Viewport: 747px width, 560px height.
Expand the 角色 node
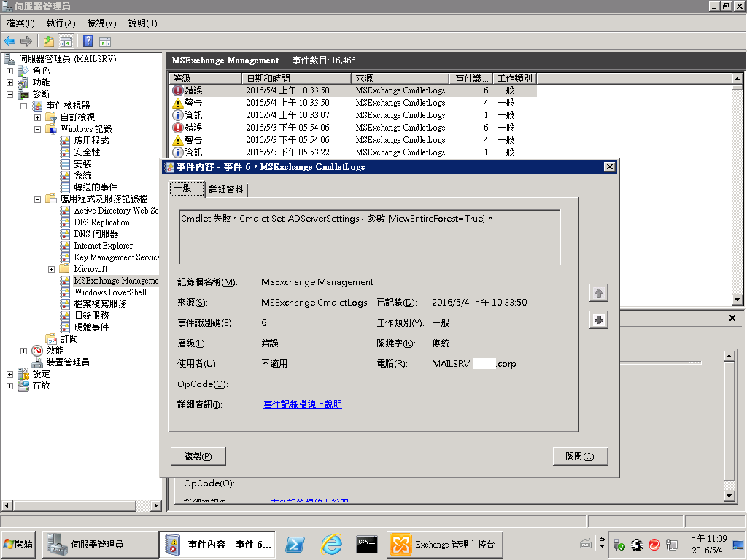pos(9,71)
